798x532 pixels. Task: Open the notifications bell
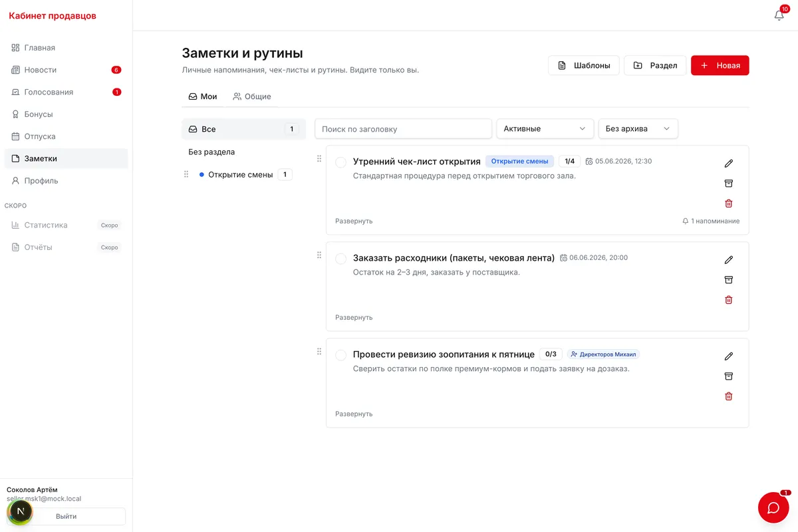pos(779,15)
